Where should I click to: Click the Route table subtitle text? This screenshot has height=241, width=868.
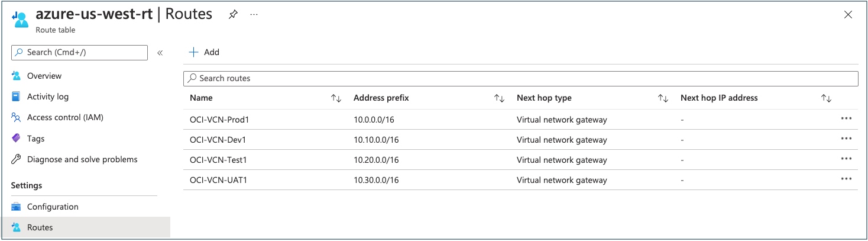[x=56, y=30]
